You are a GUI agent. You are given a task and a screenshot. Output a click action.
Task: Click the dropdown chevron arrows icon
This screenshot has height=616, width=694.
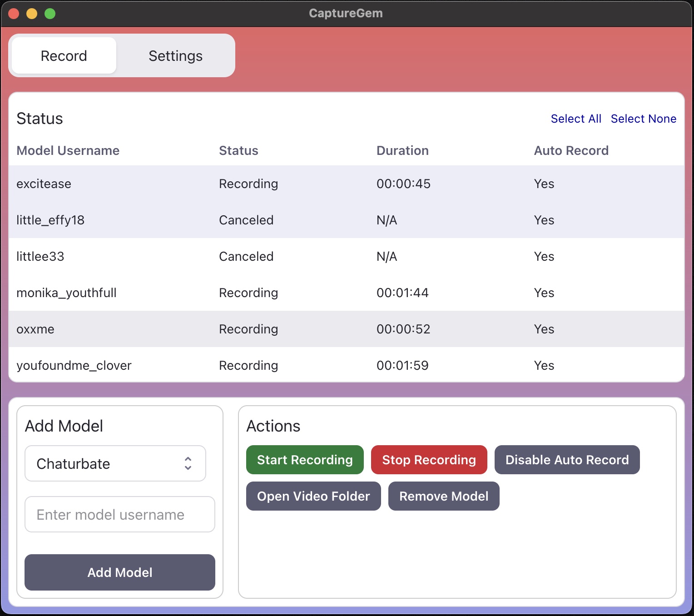click(188, 463)
